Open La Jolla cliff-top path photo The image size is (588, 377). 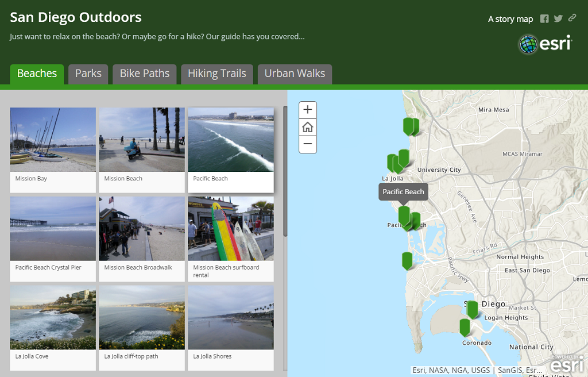[x=142, y=318]
